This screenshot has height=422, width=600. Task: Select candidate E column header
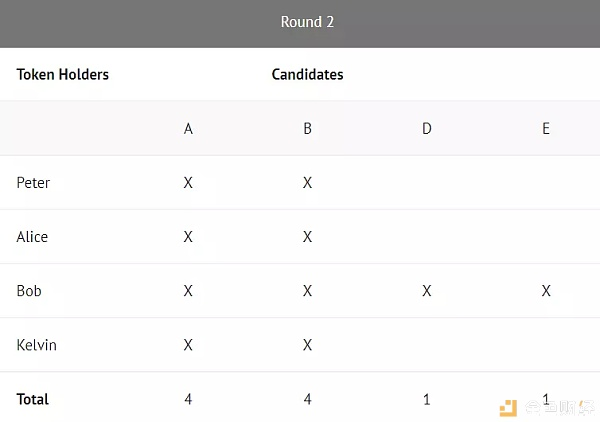point(546,129)
